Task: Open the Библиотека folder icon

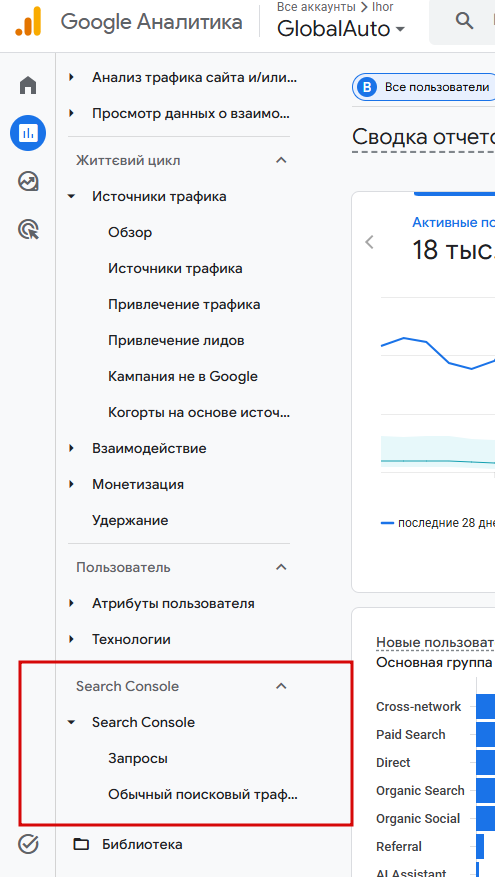Action: (82, 844)
